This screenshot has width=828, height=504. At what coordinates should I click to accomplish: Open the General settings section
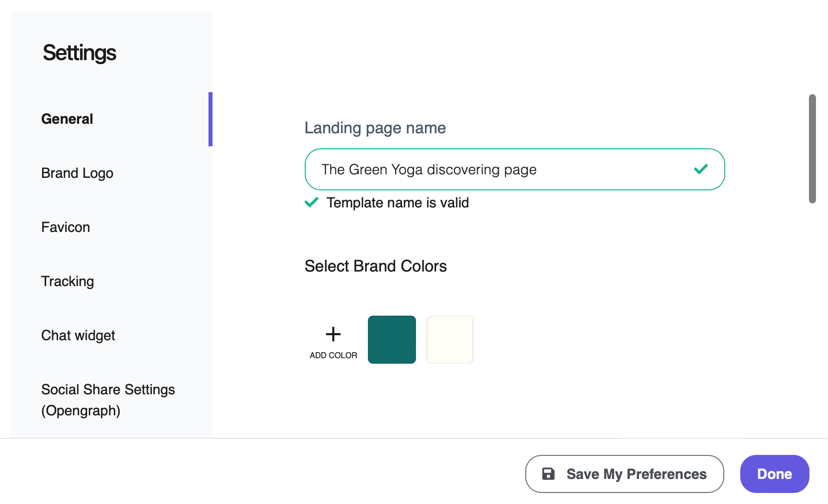pyautogui.click(x=67, y=119)
